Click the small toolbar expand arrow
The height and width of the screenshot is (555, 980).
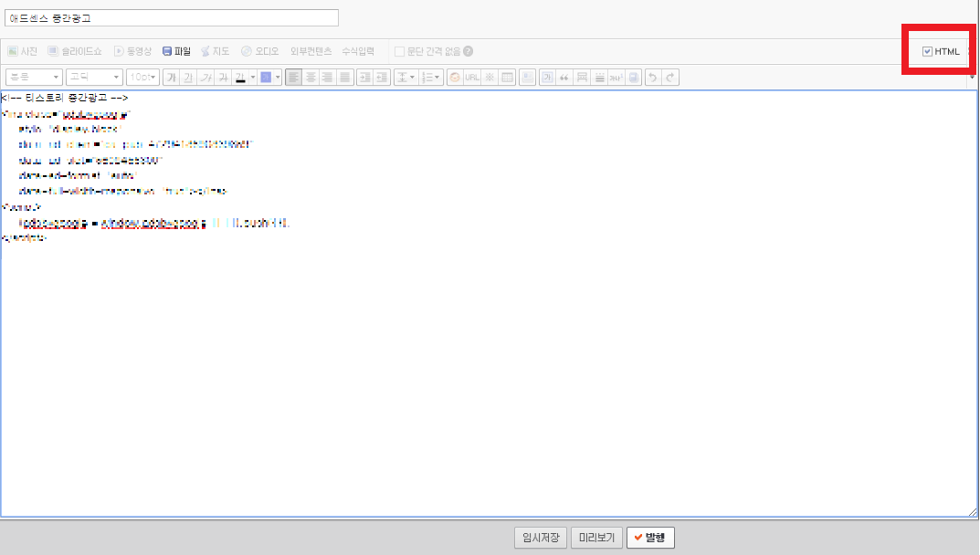pyautogui.click(x=972, y=77)
